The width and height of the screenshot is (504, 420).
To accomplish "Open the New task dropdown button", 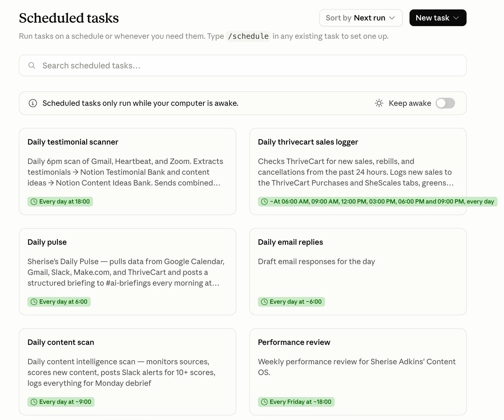I will tap(438, 18).
